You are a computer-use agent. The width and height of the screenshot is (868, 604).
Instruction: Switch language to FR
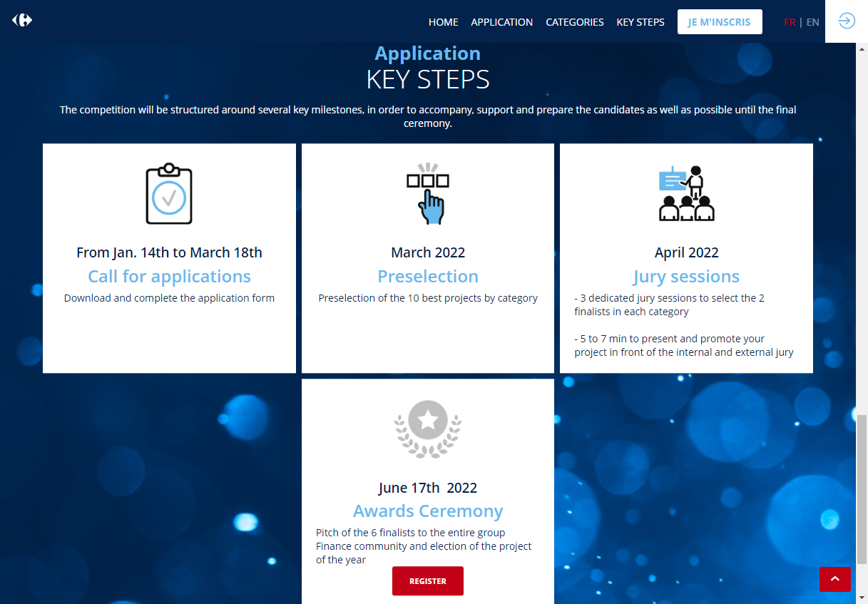point(790,22)
